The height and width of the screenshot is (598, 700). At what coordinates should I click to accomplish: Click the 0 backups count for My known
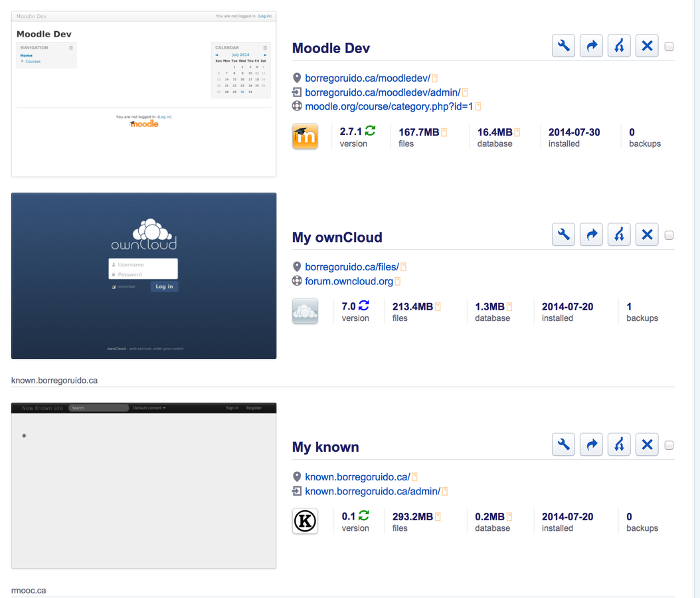click(629, 517)
